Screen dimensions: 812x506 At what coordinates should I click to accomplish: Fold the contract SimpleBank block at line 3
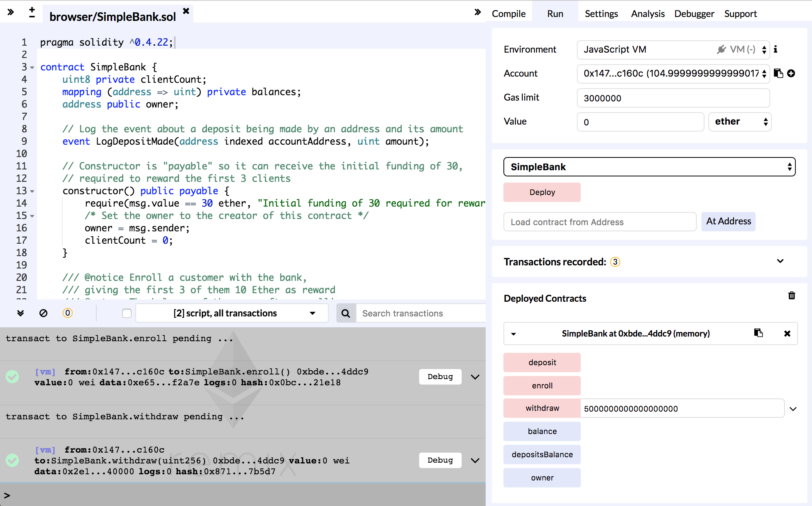[x=32, y=67]
